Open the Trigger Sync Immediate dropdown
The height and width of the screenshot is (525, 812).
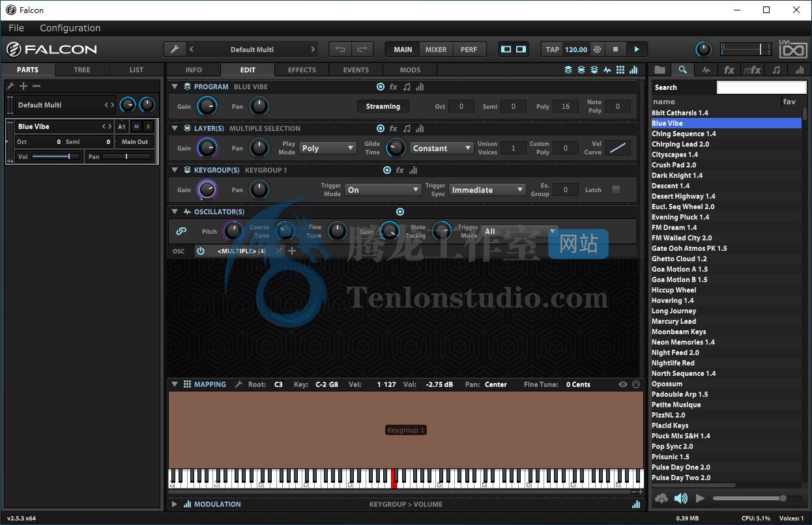(x=487, y=190)
